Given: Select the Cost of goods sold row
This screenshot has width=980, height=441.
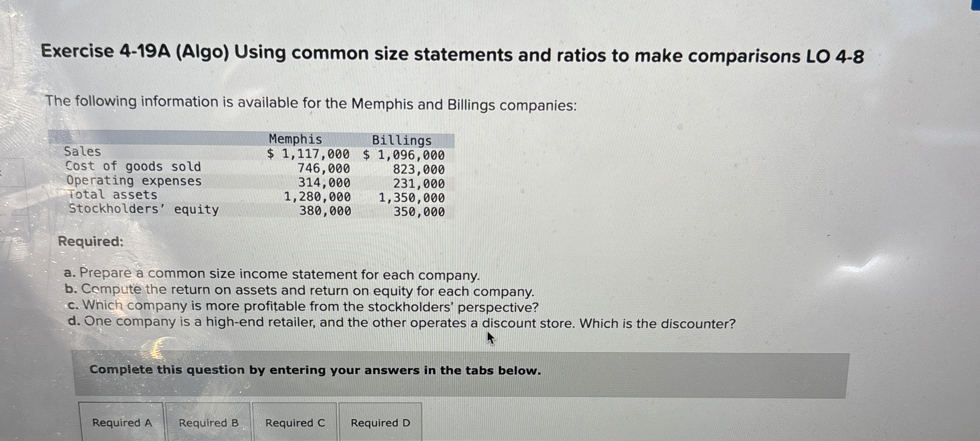Looking at the screenshot, I should pyautogui.click(x=133, y=167).
